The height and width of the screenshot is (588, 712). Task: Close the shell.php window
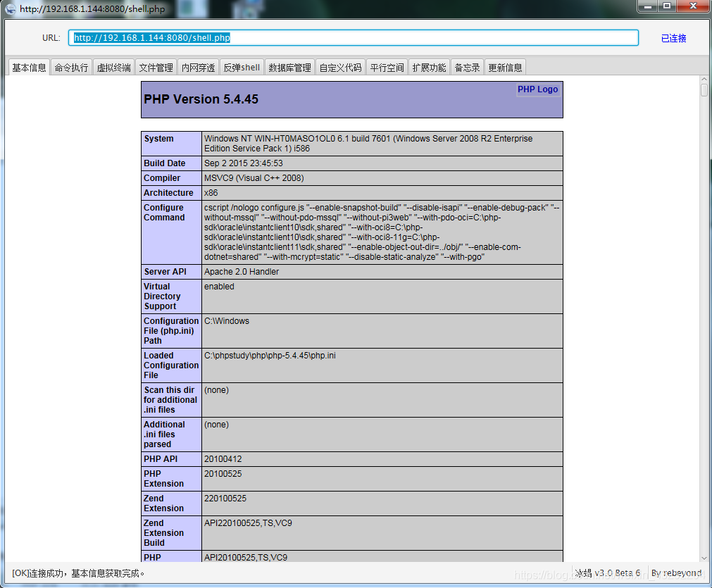tap(693, 6)
